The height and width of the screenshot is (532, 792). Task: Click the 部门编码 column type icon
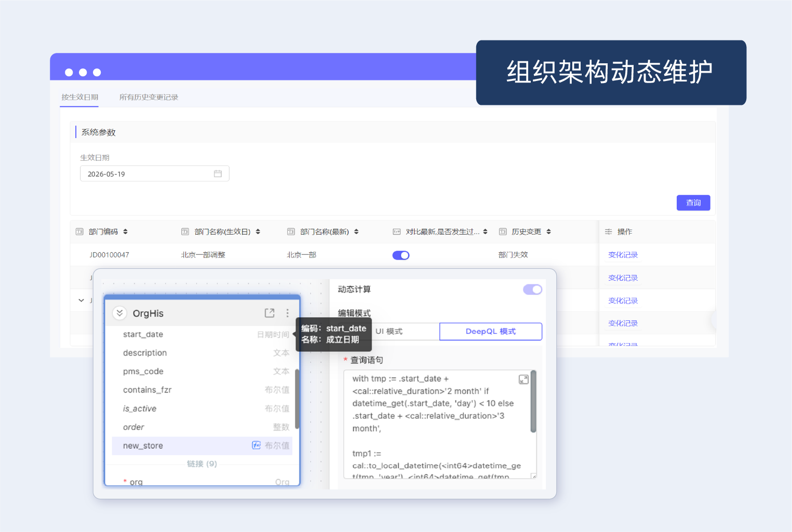[79, 232]
